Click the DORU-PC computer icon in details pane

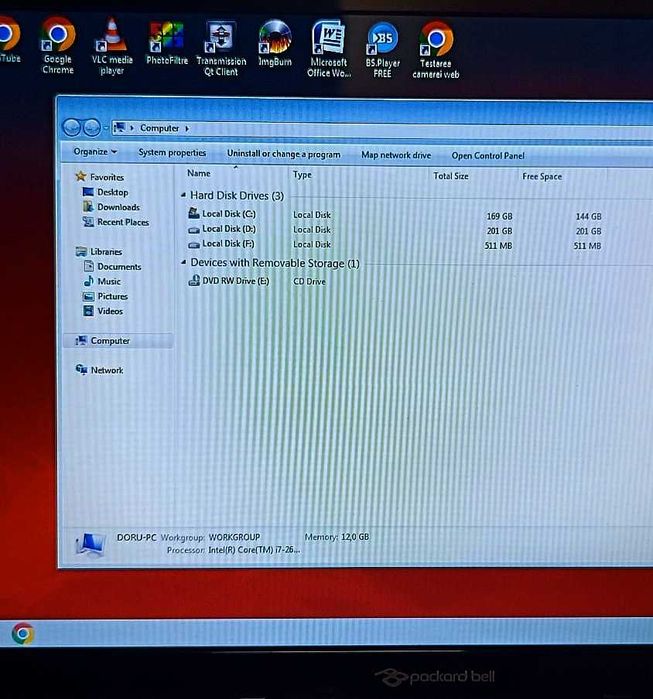click(90, 544)
